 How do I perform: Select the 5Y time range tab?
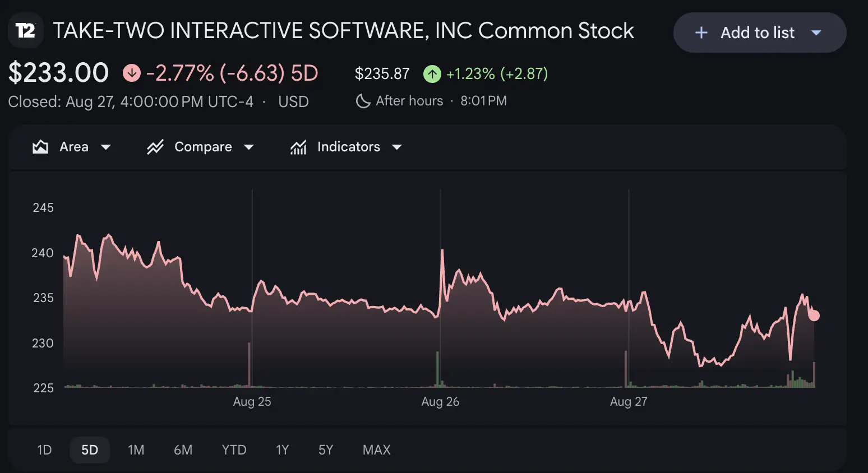coord(326,450)
